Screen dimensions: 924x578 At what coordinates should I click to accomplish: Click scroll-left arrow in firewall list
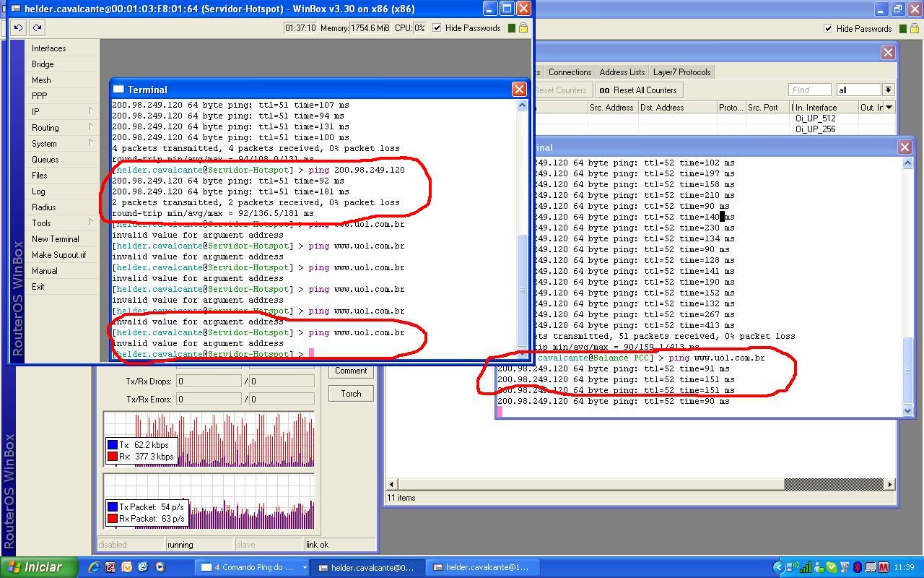(392, 484)
